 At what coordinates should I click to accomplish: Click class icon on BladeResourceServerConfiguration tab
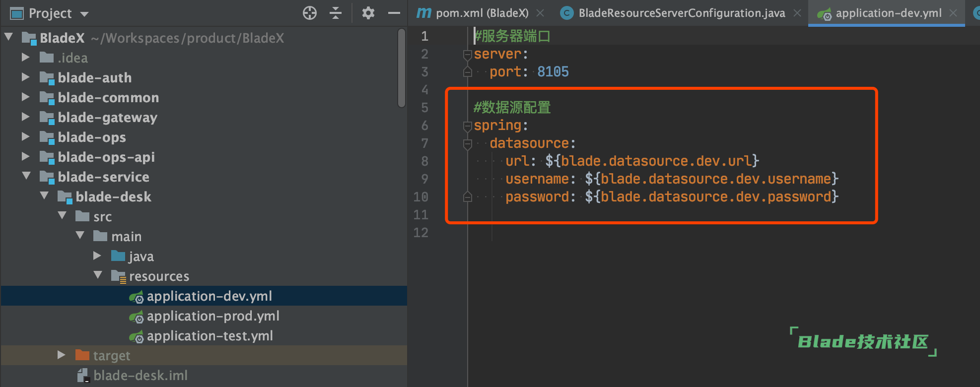pos(566,13)
